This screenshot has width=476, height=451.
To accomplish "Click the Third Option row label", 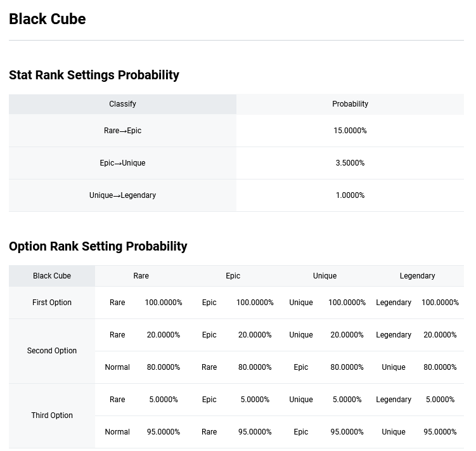I will point(52,415).
